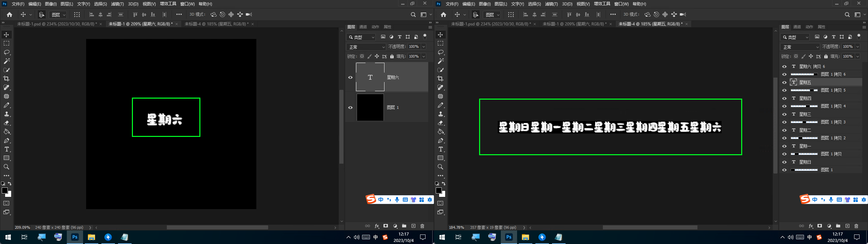Click delete layer trash icon in right window
The height and width of the screenshot is (244, 868).
coord(856,226)
